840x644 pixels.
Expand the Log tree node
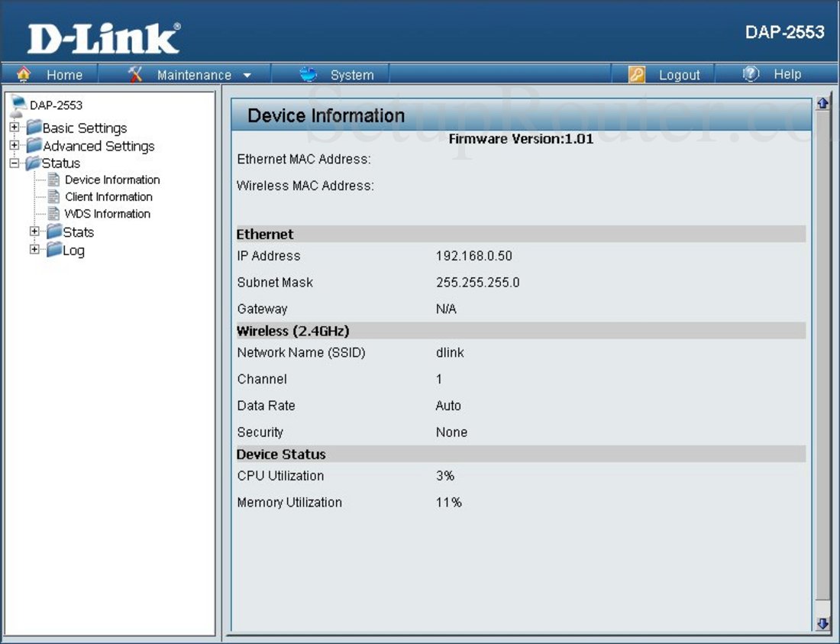[x=34, y=249]
